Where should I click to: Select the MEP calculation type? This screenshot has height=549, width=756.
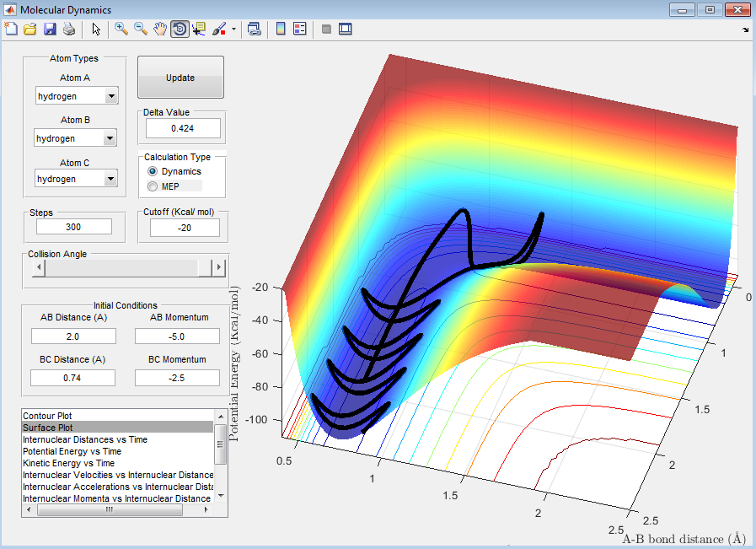(153, 186)
